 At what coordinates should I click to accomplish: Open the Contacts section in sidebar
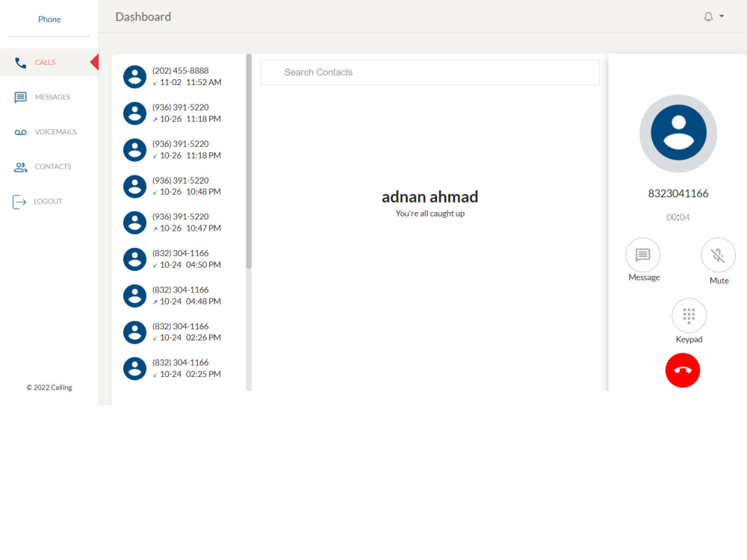point(49,167)
